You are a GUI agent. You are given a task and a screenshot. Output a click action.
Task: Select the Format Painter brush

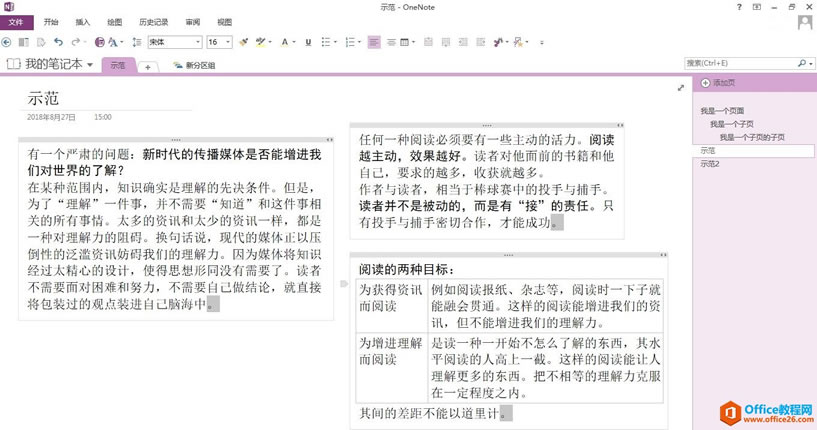point(243,42)
